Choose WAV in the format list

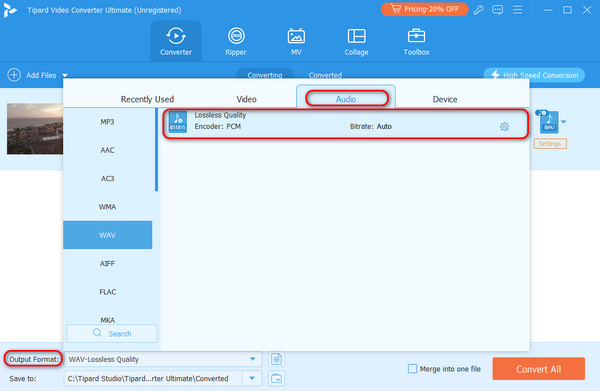tap(108, 235)
